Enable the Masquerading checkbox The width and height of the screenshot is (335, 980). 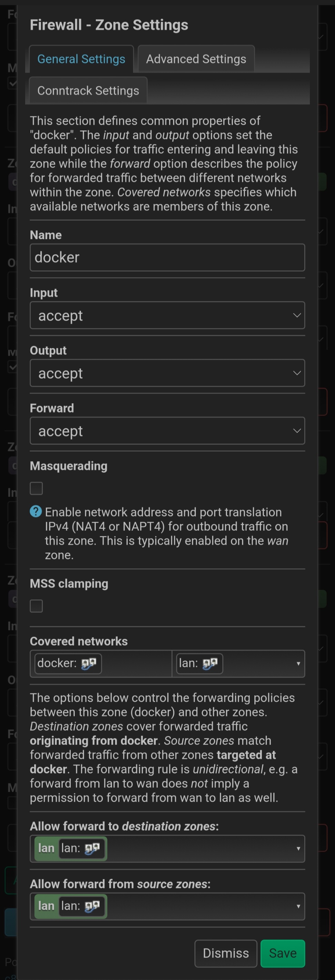pyautogui.click(x=37, y=488)
